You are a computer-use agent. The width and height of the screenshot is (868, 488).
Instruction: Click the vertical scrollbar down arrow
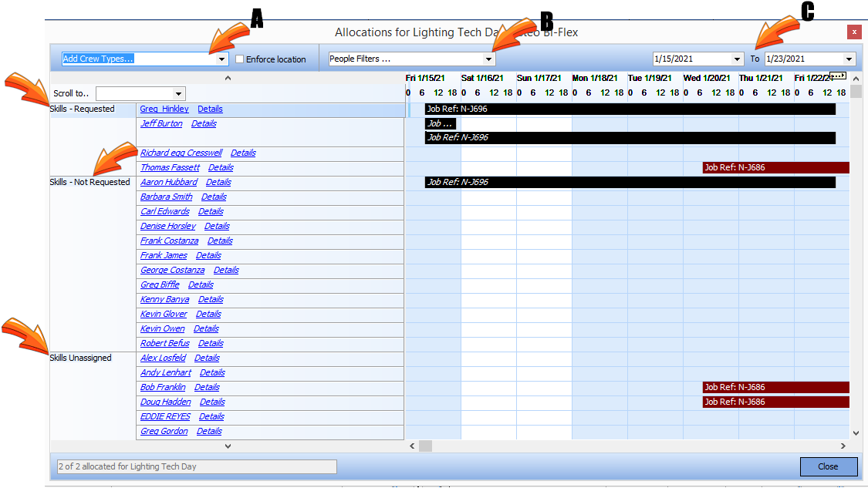(856, 434)
